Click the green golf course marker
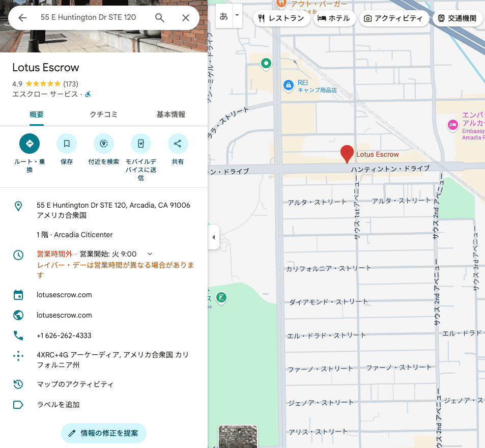 click(x=221, y=298)
